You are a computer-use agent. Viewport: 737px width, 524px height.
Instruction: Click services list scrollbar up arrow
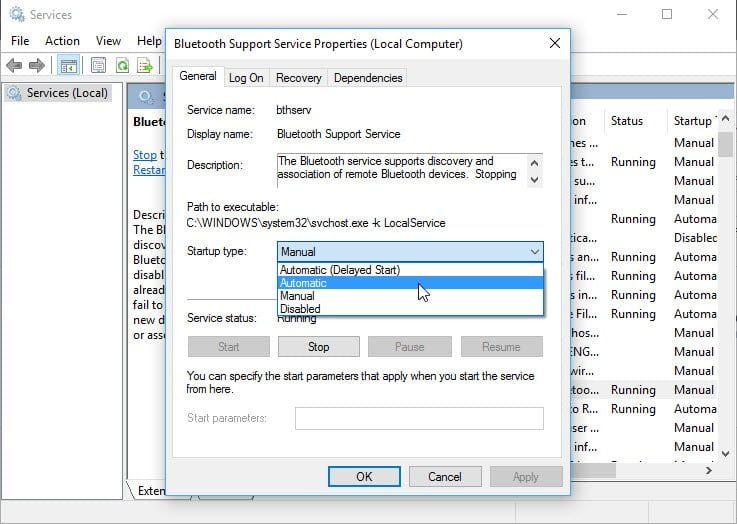coord(726,118)
